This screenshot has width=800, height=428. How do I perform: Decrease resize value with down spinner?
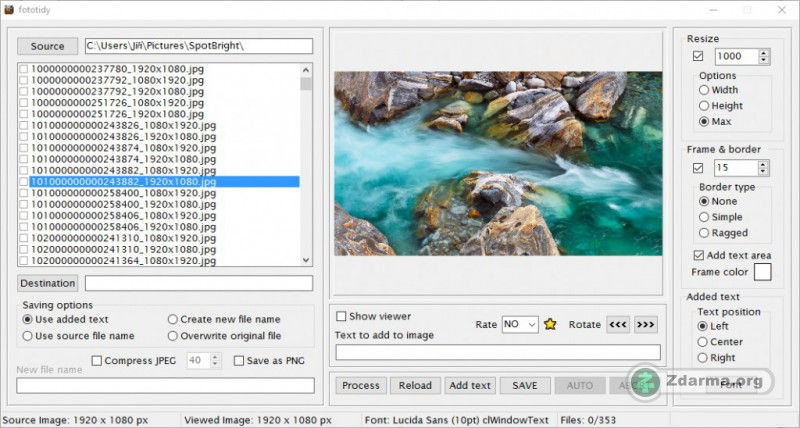pyautogui.click(x=764, y=60)
